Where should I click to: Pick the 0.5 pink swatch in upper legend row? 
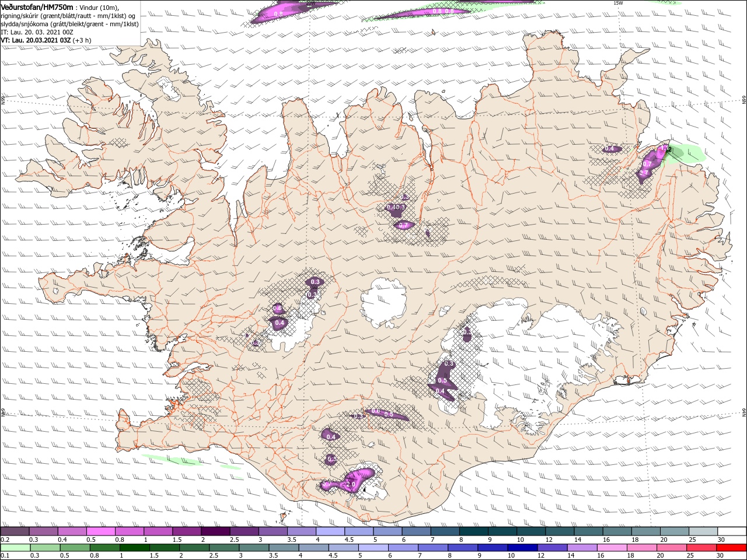coord(101,531)
